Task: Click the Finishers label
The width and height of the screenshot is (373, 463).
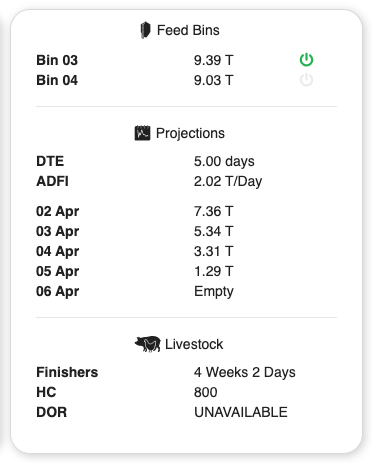Action: click(67, 372)
